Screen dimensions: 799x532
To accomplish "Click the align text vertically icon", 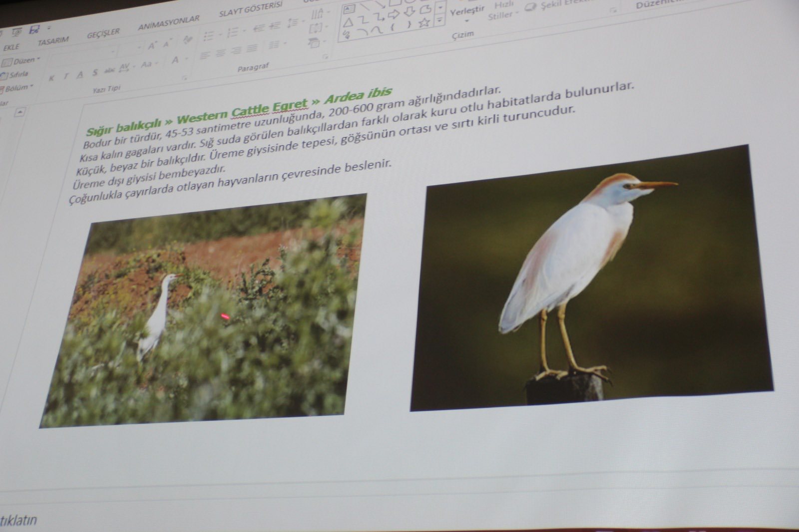I will (317, 27).
